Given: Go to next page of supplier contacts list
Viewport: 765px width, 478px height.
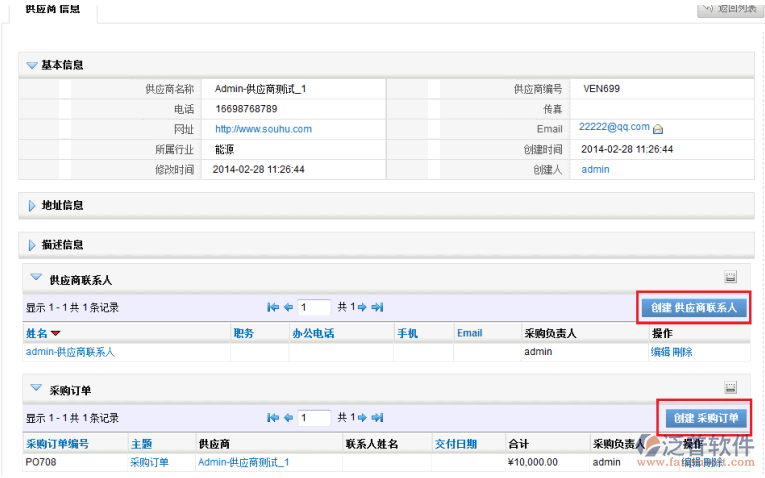Looking at the screenshot, I should pos(362,308).
